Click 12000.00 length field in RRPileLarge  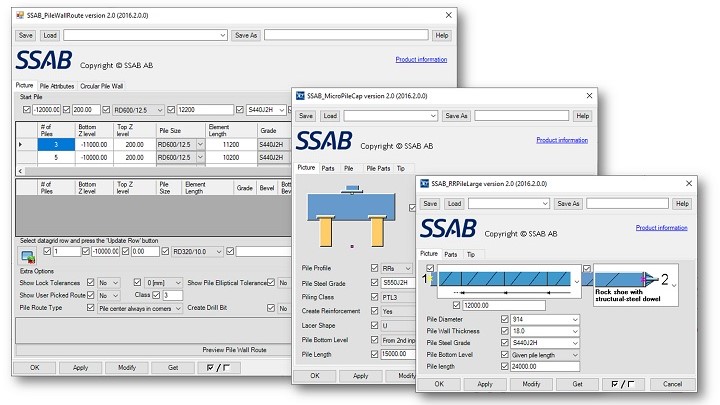click(x=504, y=305)
